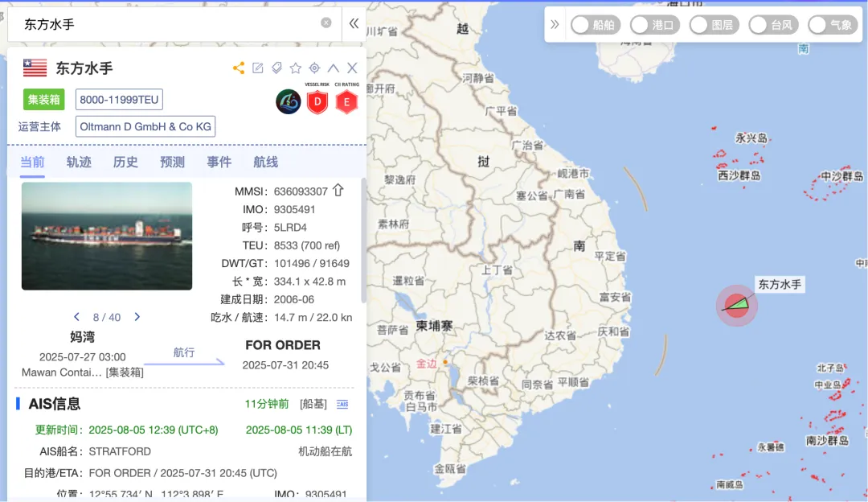Switch to the 历史 tab
The height and width of the screenshot is (502, 868).
(125, 162)
